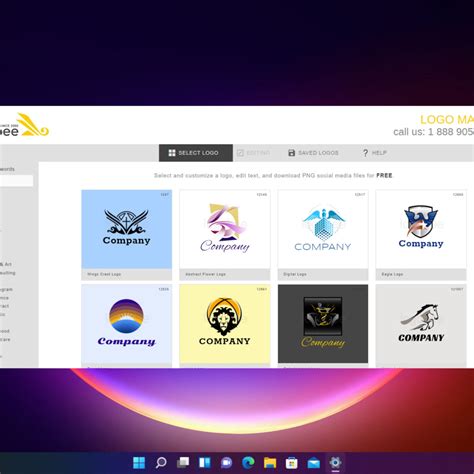Open taskbar Search magnifier
474x474 pixels.
point(161,462)
